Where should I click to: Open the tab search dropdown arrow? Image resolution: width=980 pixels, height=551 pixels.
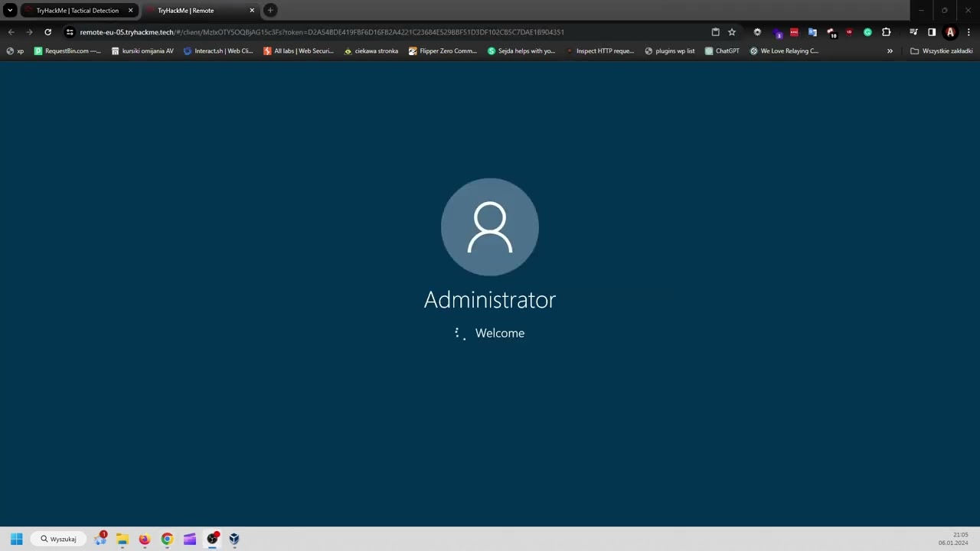(10, 10)
